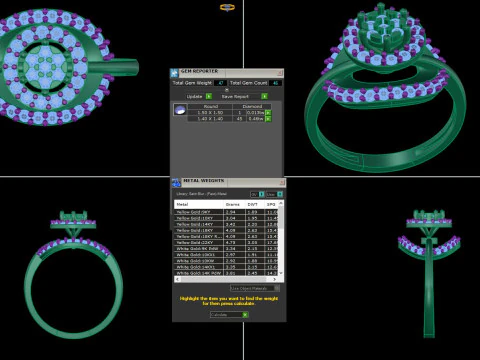480x360 pixels.
Task: Click green arrow beside 1.50 X 1.50 row
Action: [268, 113]
